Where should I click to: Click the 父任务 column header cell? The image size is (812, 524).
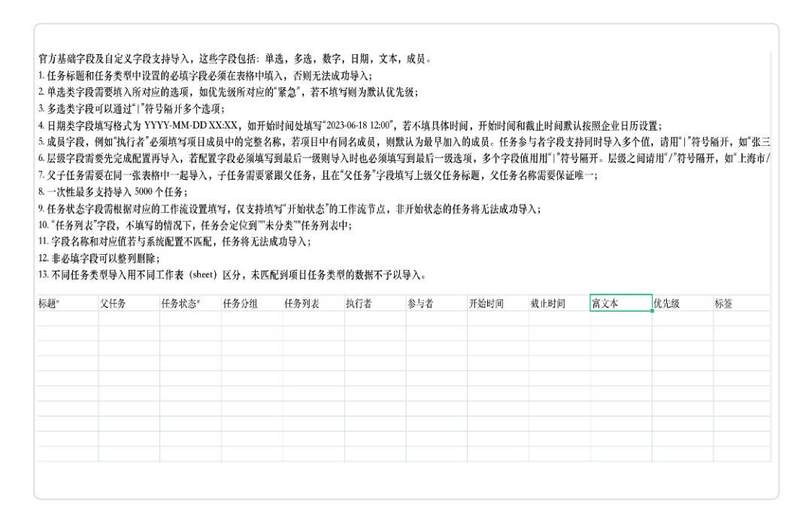pos(129,304)
